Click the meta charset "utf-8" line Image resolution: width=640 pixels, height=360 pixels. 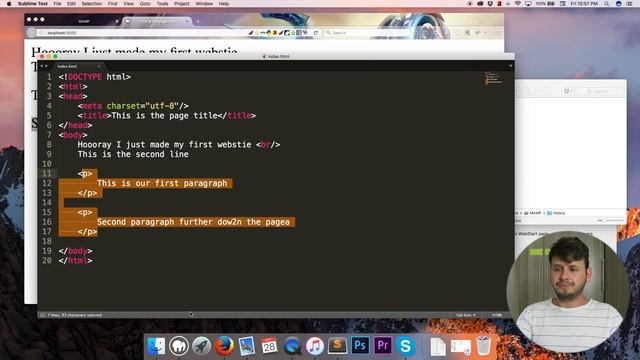tap(133, 106)
